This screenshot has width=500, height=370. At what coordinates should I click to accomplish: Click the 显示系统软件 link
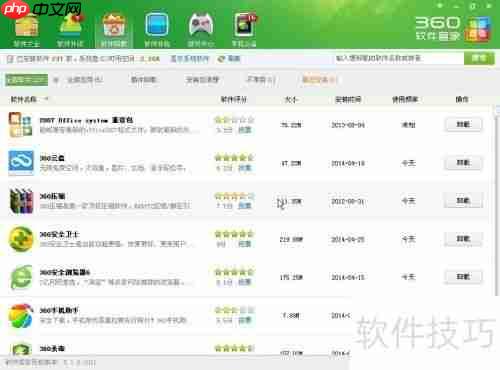(190, 59)
